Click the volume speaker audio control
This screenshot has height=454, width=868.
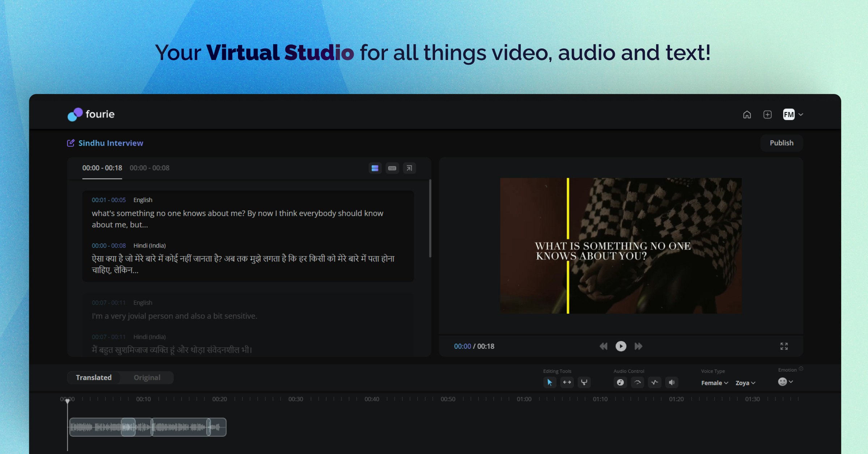672,382
